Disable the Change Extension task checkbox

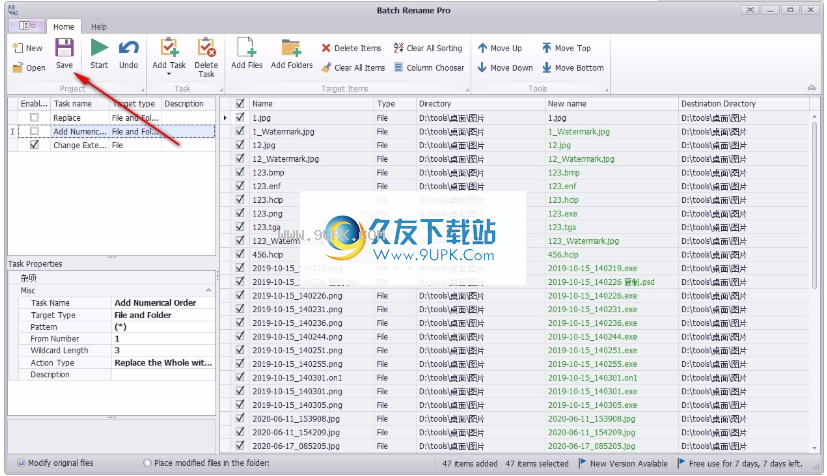coord(34,144)
